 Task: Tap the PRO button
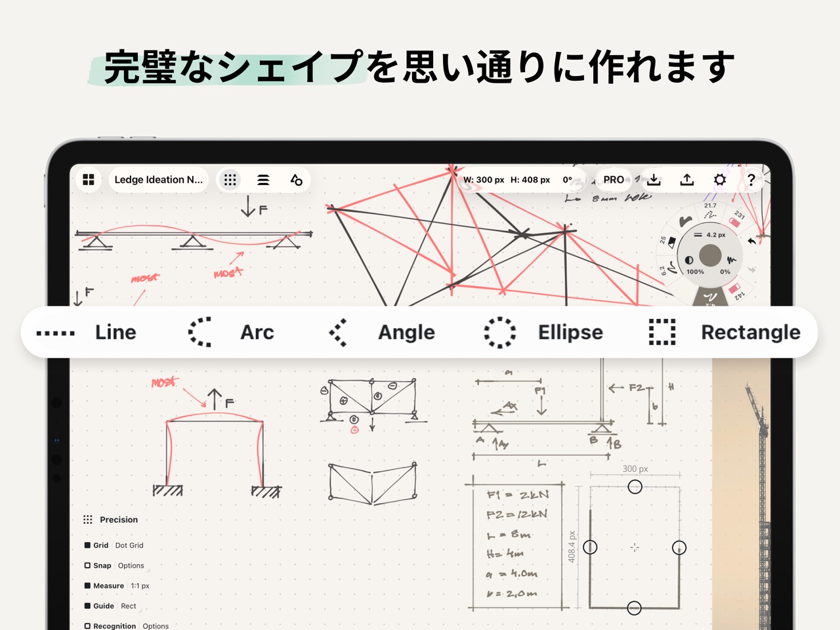pos(614,179)
